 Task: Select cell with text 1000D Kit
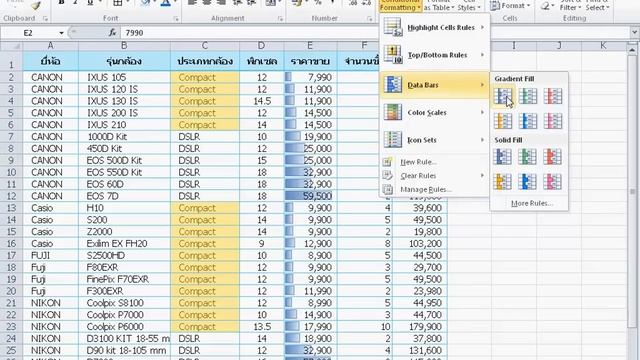coord(124,137)
